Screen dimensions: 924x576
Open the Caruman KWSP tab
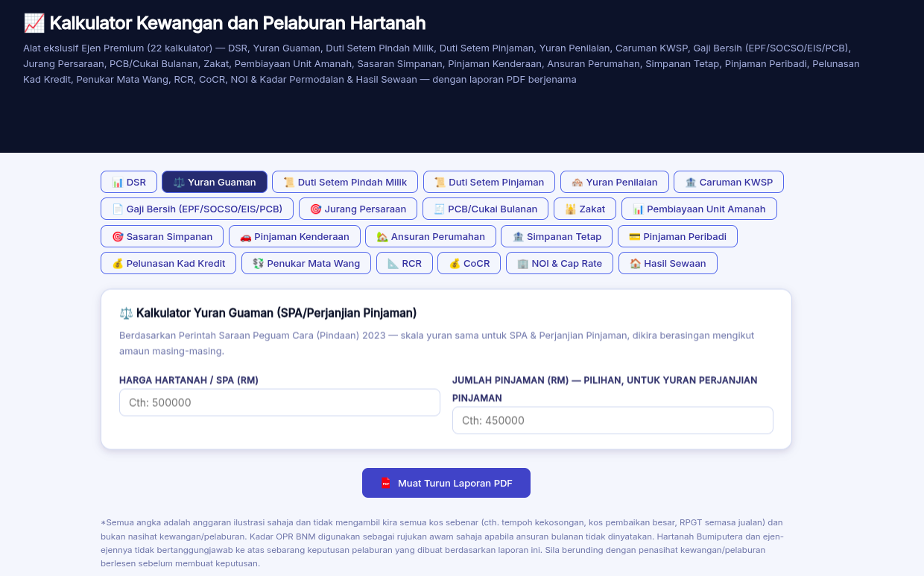729,182
